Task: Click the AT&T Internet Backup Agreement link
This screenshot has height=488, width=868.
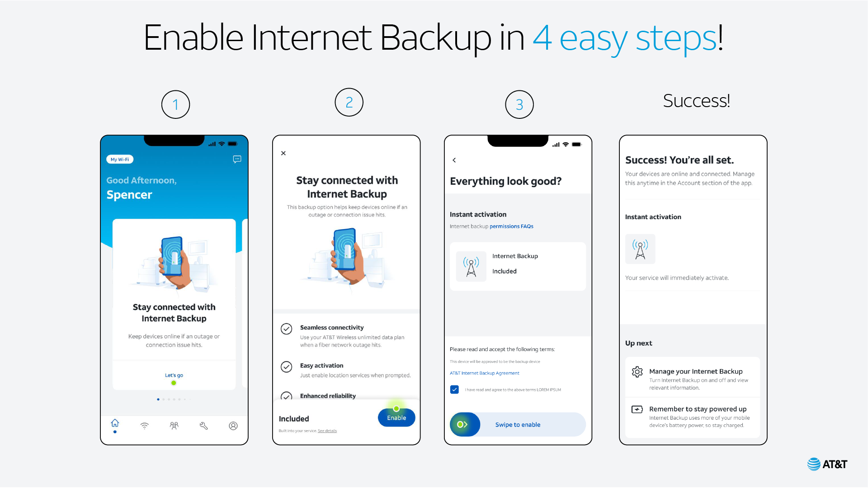Action: pos(484,373)
